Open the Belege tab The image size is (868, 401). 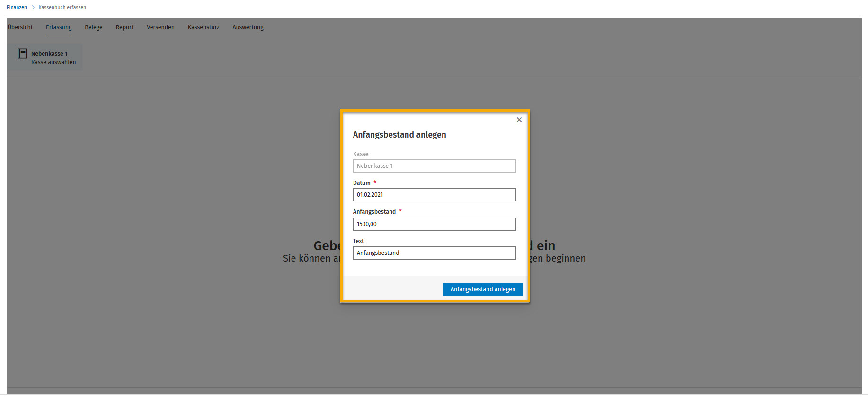[94, 27]
